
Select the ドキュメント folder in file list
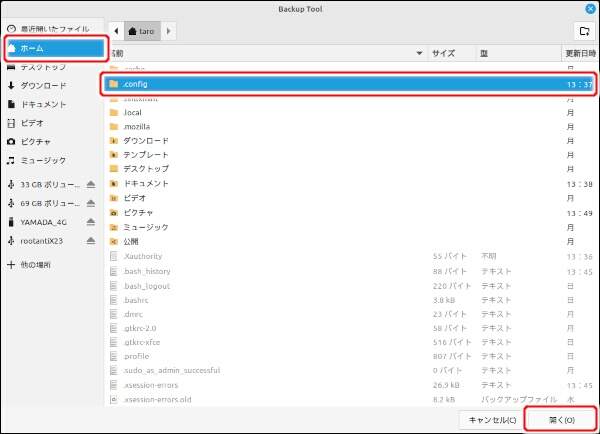click(x=349, y=184)
